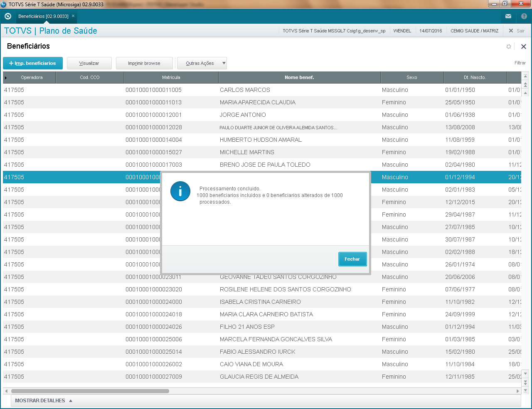The image size is (532, 409).
Task: Click the row indicator arrow in header corner
Action: pos(5,78)
